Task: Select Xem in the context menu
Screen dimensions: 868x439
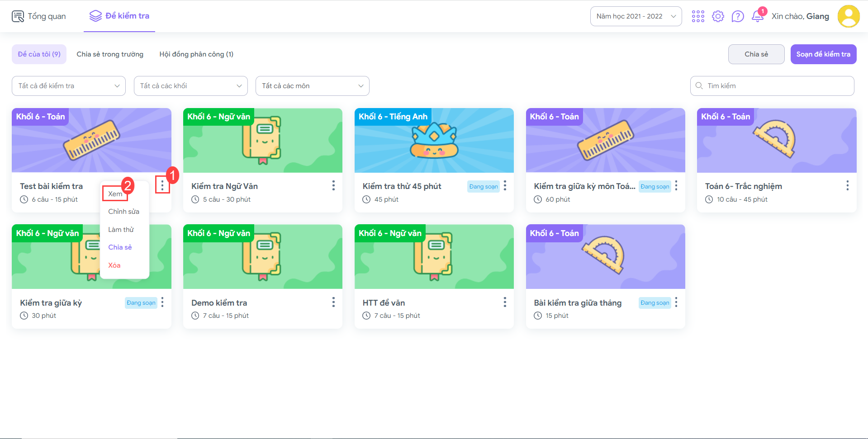Action: click(115, 194)
